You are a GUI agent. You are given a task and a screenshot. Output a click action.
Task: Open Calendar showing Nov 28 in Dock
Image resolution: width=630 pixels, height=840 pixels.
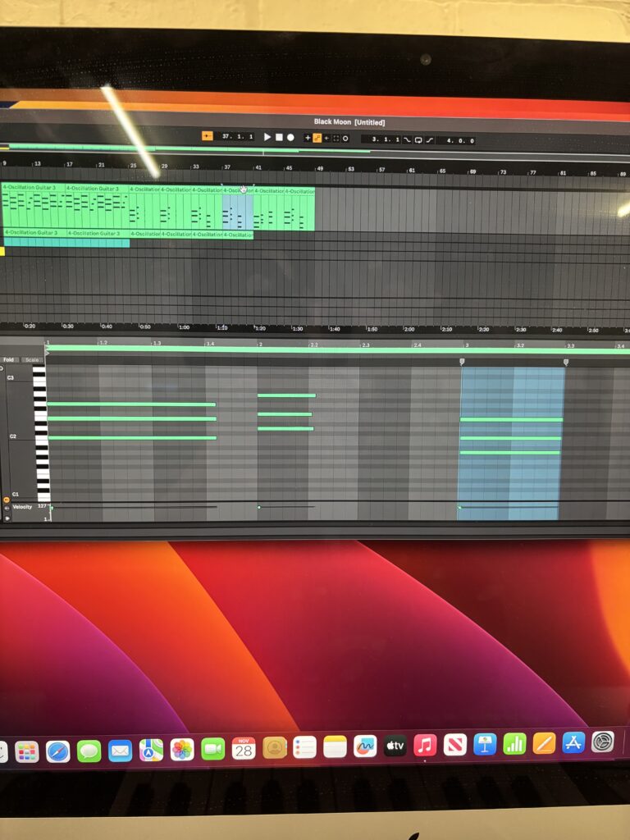click(x=244, y=748)
